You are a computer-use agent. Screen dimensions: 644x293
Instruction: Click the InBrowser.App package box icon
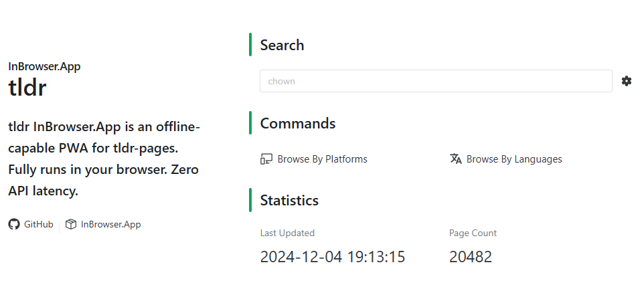coord(71,224)
